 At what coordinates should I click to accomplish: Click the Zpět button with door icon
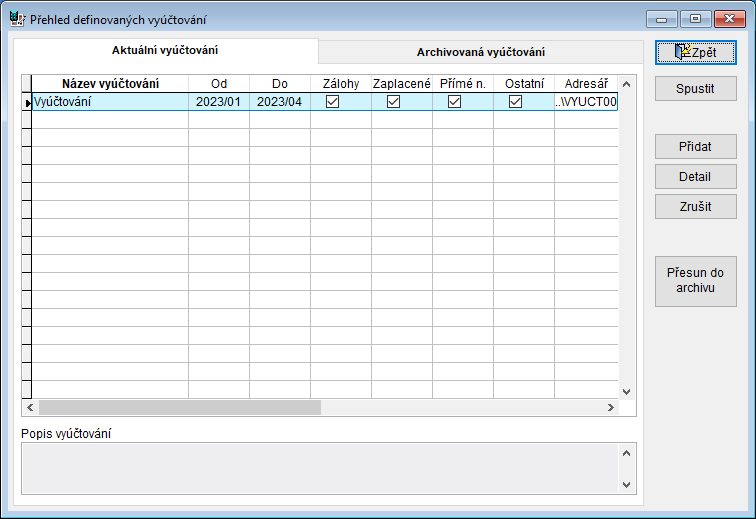[x=695, y=52]
